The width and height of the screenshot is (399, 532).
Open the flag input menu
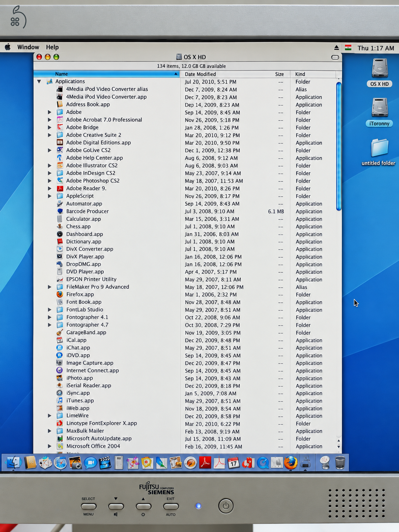348,48
